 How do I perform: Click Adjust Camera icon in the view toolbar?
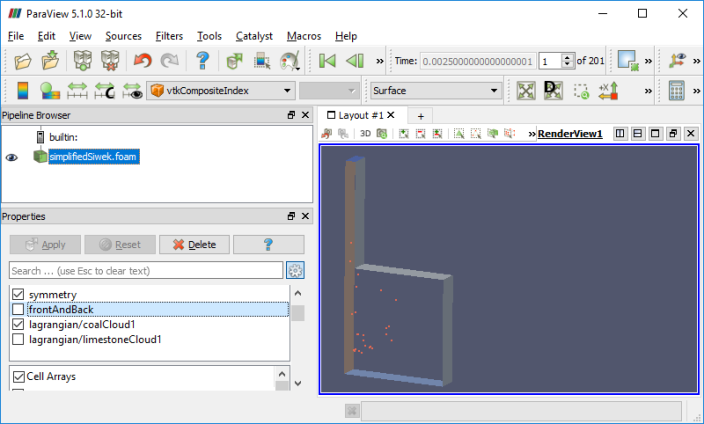(382, 133)
